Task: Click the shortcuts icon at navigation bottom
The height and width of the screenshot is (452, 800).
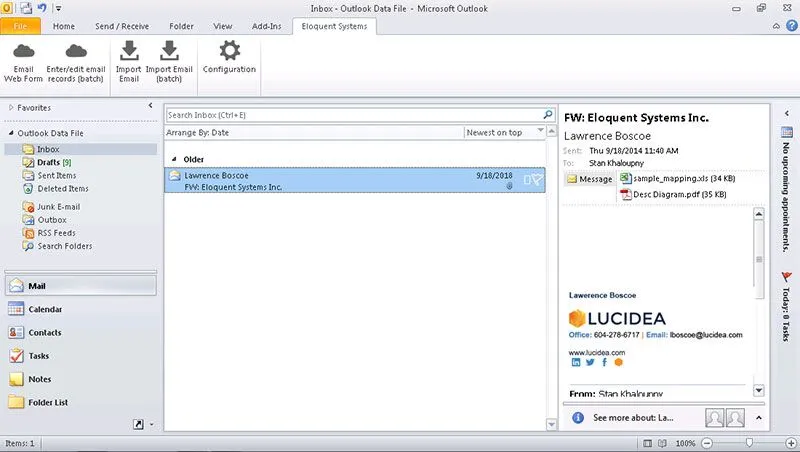Action: (138, 424)
